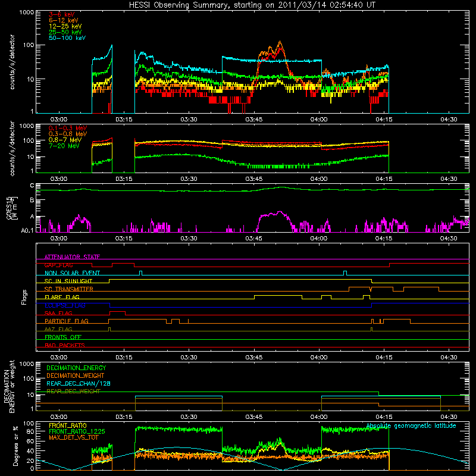476x476 pixels.
Task: Click the yellow FRONT_RATIO legend label
Action: coord(68,425)
